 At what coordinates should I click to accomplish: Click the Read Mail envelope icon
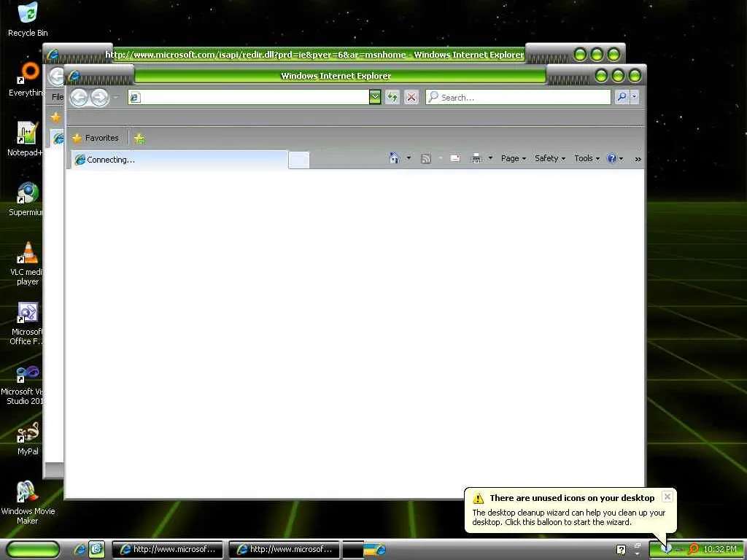(455, 158)
